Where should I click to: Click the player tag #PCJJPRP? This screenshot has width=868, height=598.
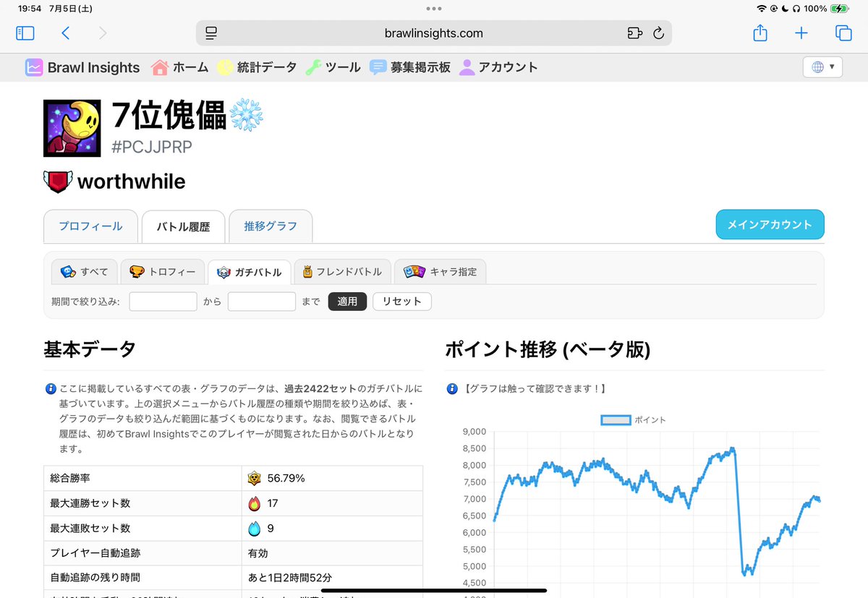tap(153, 147)
